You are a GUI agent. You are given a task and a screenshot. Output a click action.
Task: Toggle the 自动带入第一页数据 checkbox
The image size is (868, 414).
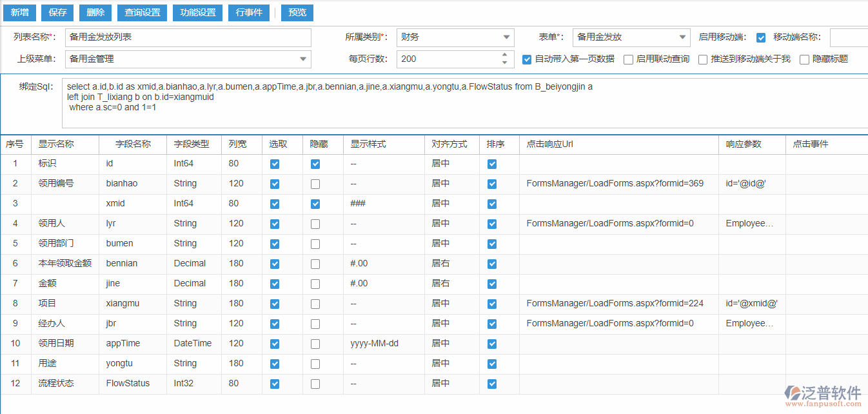(x=527, y=59)
